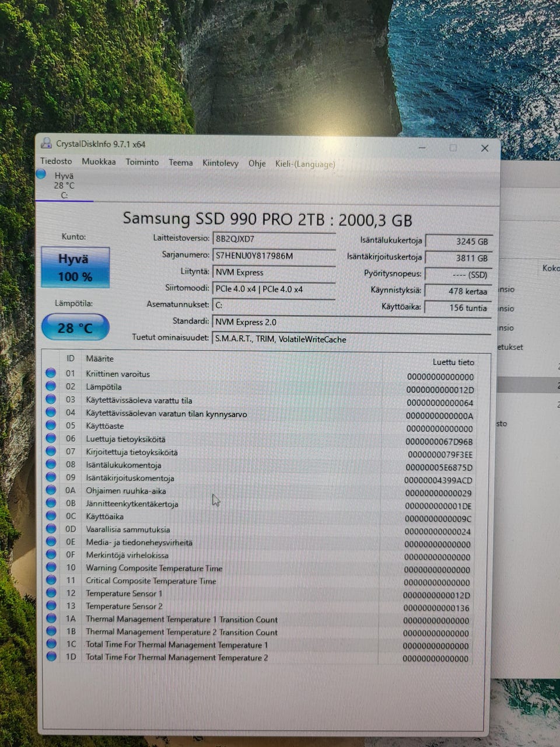Click status dot of Thermal Management Temperature 1 Transition Count
The width and height of the screenshot is (560, 747).
pos(51,618)
